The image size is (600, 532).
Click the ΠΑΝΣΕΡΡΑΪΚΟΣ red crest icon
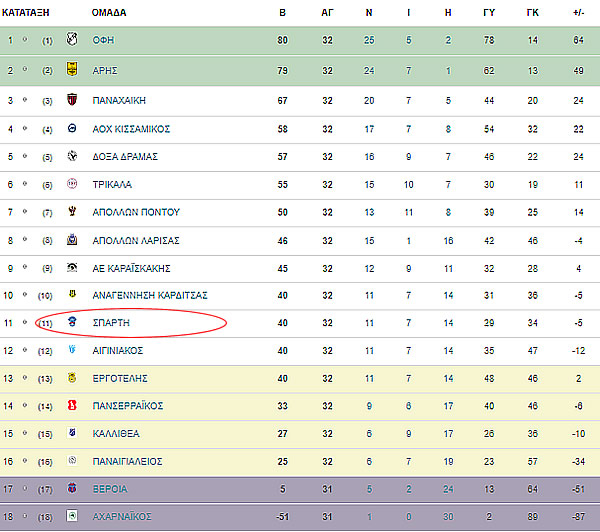(x=72, y=405)
